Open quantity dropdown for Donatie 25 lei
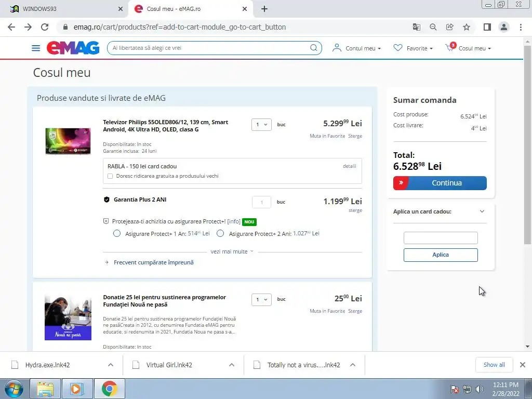This screenshot has width=532, height=399. (x=261, y=300)
